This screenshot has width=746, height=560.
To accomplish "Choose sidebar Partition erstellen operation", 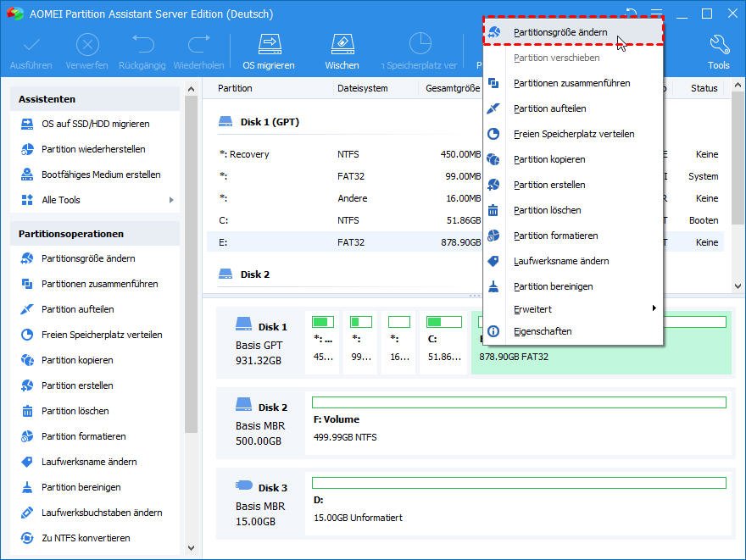I will 77,385.
